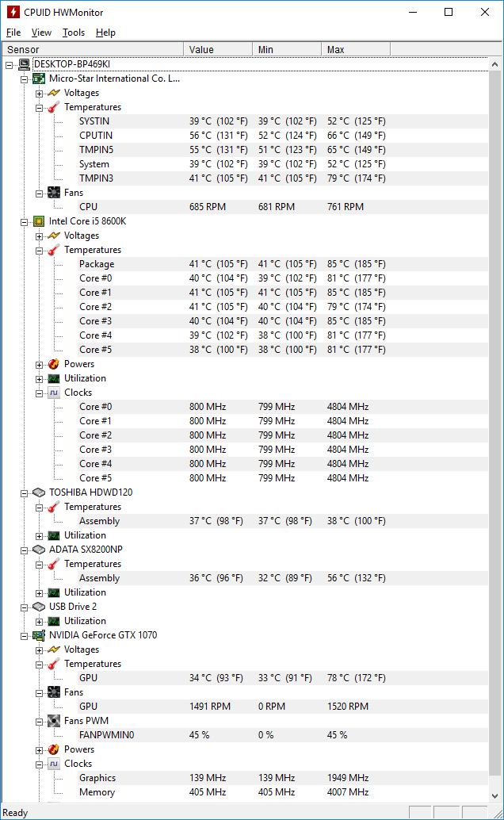Click the HWMonitor app icon in title bar
The height and width of the screenshot is (820, 504).
click(x=13, y=12)
